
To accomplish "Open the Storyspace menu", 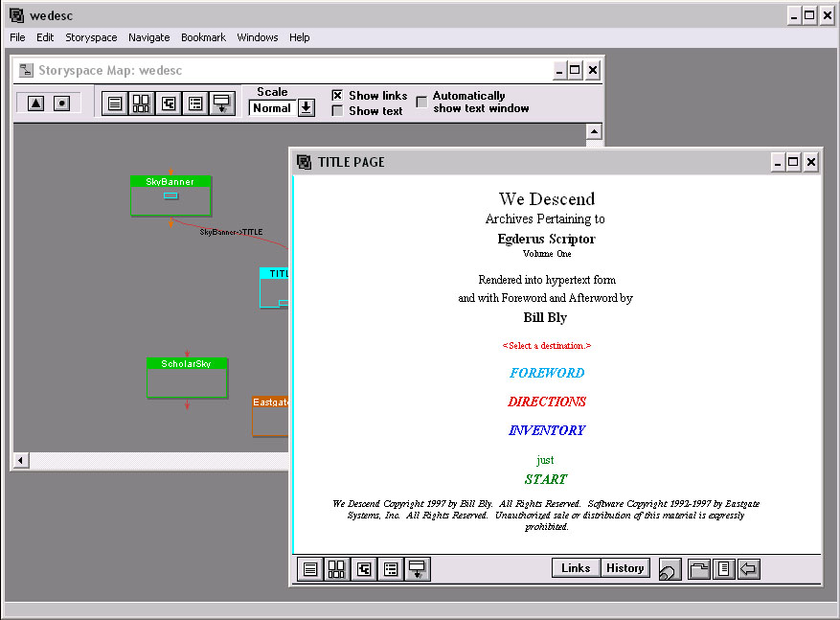I will click(x=91, y=37).
